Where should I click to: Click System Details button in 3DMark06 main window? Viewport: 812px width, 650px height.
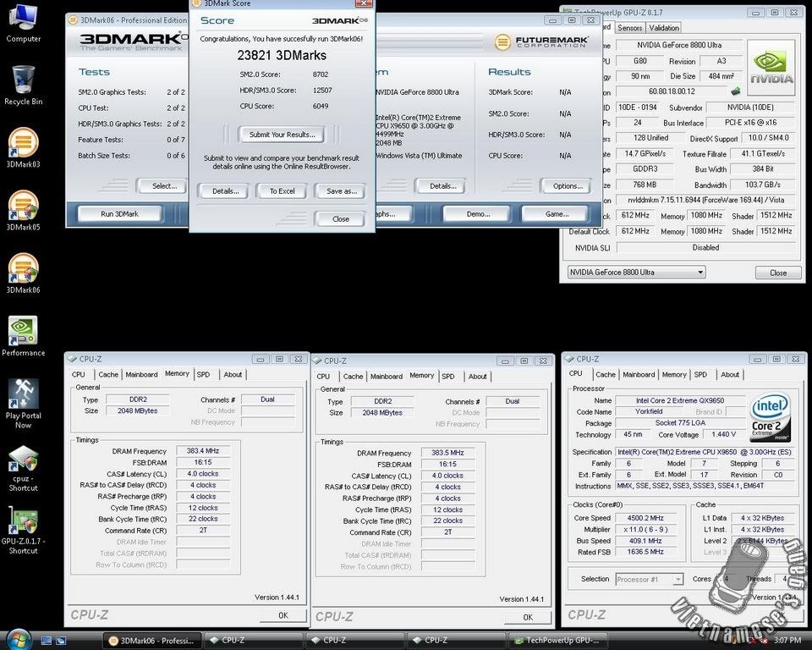pyautogui.click(x=442, y=186)
